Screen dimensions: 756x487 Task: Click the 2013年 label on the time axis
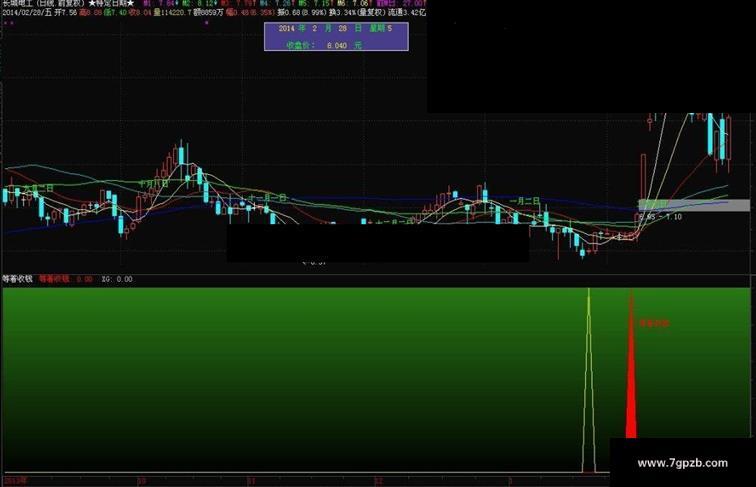pyautogui.click(x=16, y=480)
